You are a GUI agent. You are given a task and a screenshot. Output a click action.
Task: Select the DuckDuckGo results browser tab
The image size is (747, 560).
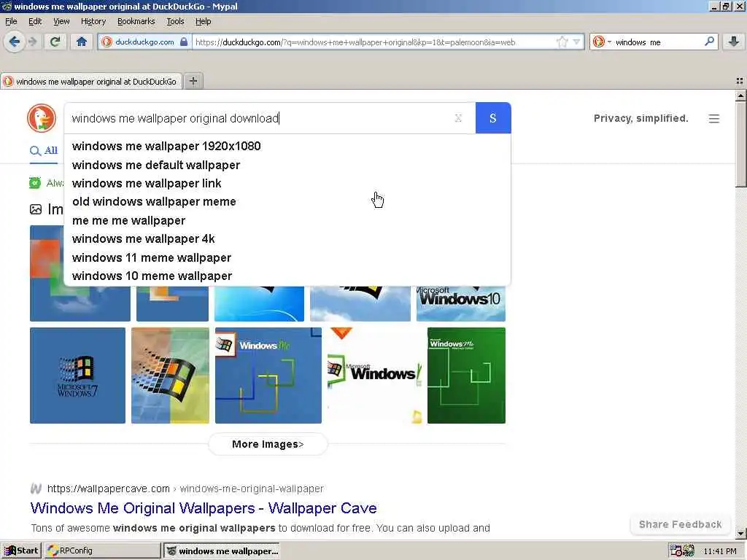click(x=91, y=82)
